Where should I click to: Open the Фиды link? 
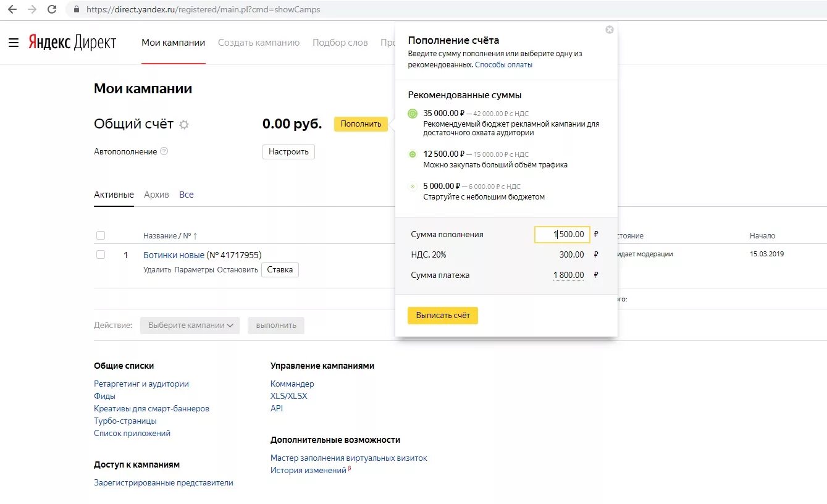click(x=104, y=397)
